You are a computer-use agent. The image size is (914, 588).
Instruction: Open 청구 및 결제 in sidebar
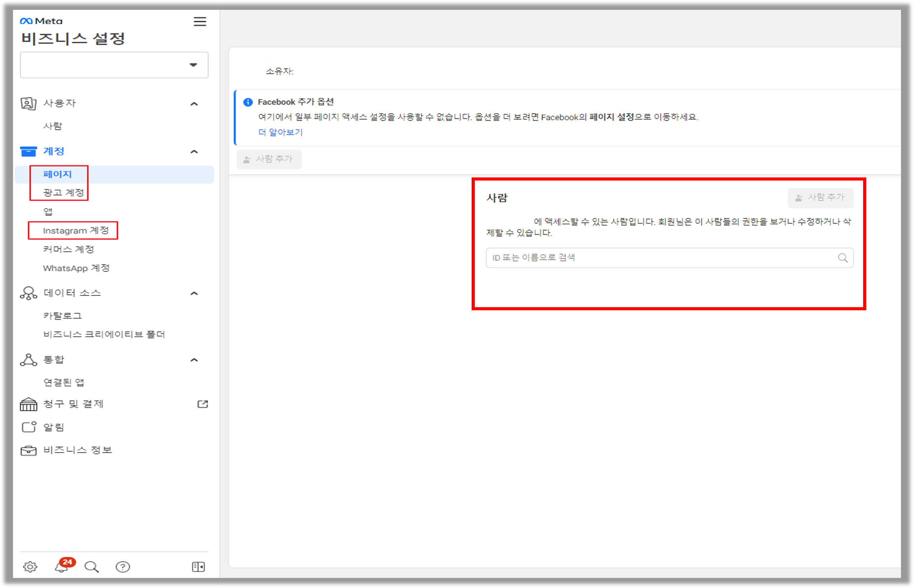tap(73, 404)
